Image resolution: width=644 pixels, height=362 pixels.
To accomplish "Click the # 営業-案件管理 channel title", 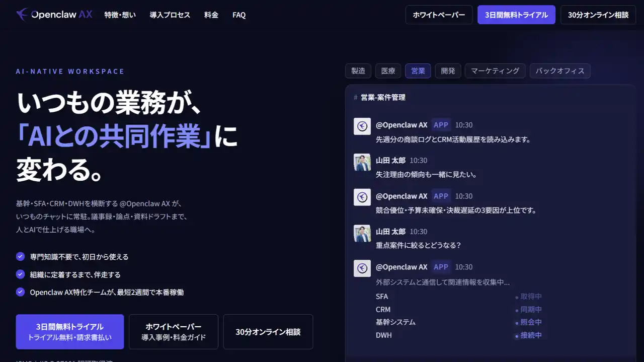I will pyautogui.click(x=379, y=97).
